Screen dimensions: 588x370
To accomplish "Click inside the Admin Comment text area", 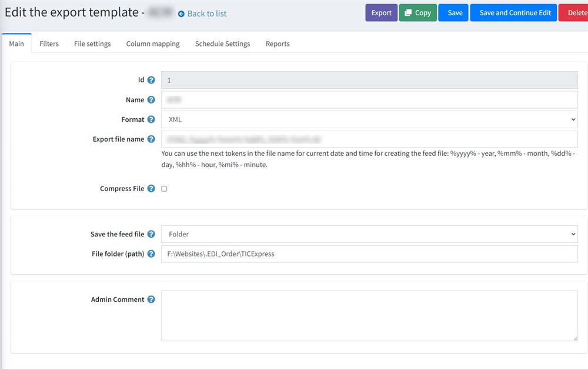I will (369, 315).
